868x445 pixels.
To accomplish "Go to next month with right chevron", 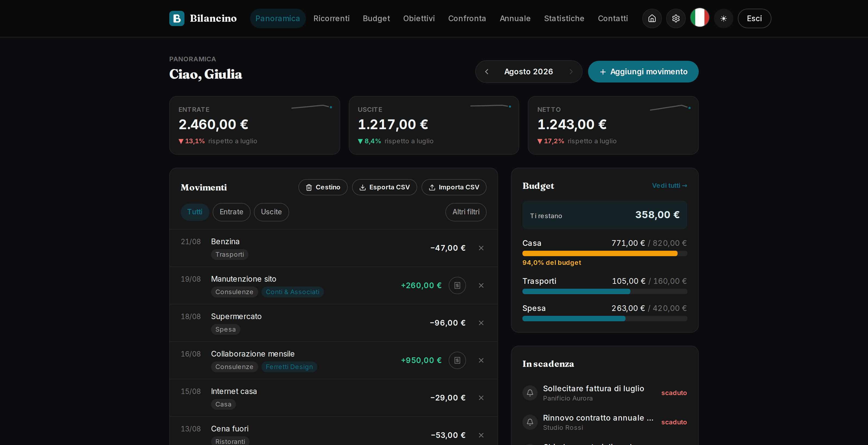I will pyautogui.click(x=571, y=71).
